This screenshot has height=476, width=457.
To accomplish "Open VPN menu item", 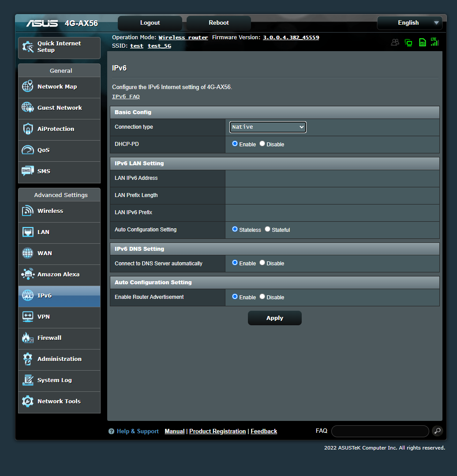I will pos(59,317).
